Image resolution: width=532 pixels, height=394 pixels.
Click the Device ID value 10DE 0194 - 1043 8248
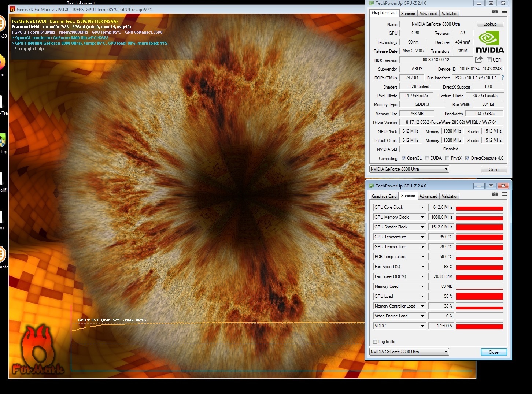480,69
